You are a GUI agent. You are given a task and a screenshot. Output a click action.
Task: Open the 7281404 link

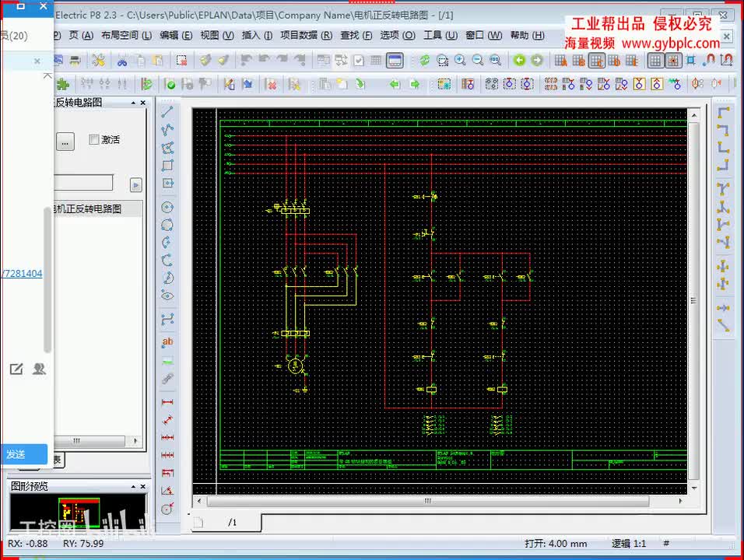point(22,274)
